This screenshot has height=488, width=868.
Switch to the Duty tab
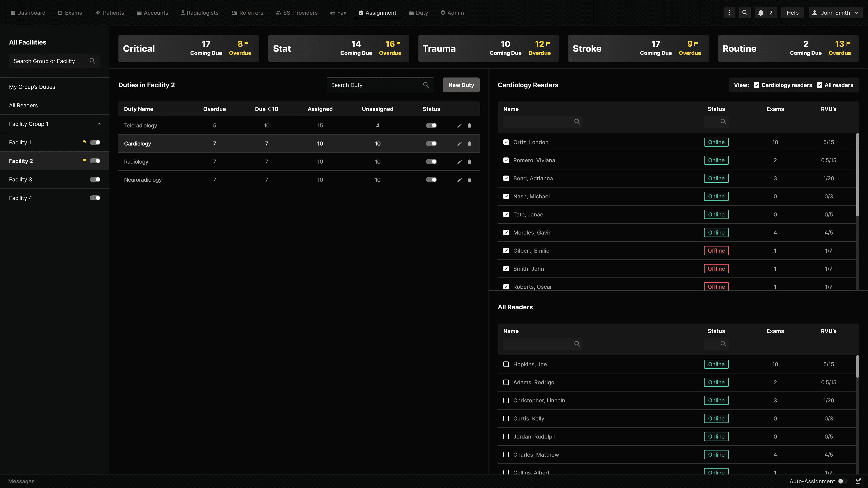(418, 13)
